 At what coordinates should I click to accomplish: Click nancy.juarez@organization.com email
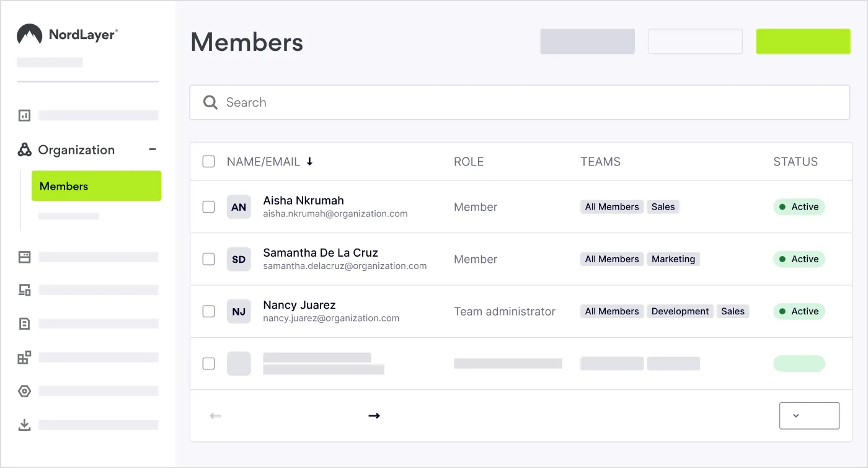(x=331, y=318)
